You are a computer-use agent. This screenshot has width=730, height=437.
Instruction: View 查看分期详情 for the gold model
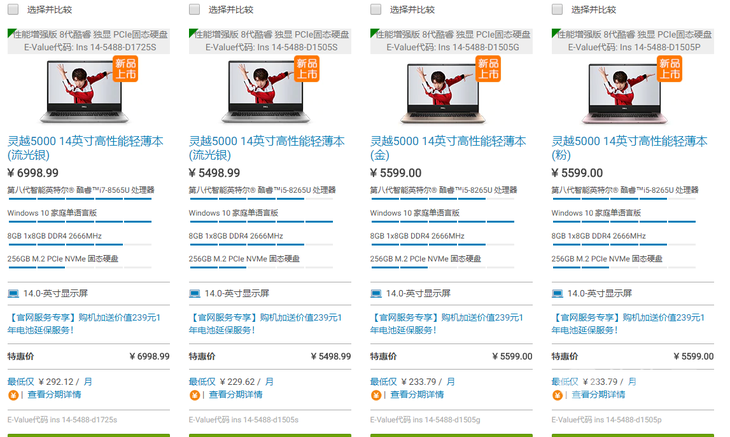417,395
